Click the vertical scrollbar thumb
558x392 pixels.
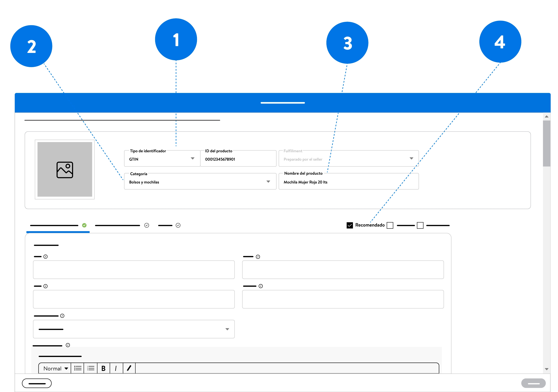click(x=547, y=143)
